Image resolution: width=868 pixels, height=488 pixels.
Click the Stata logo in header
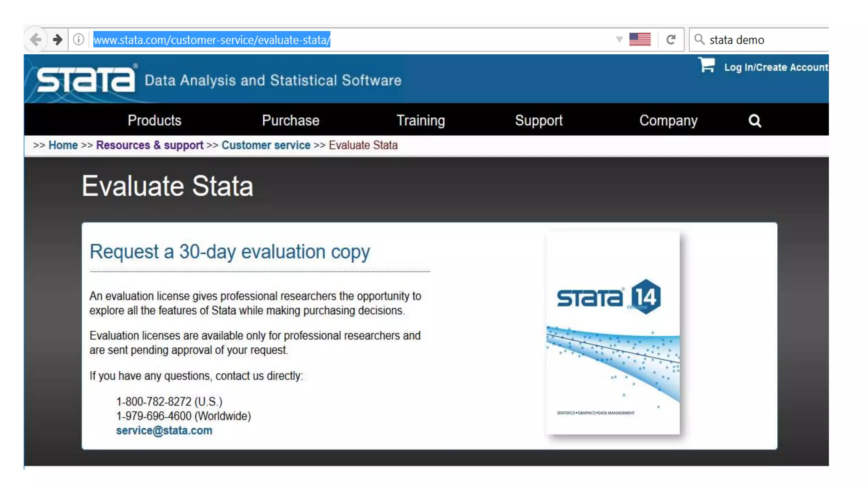(x=86, y=79)
